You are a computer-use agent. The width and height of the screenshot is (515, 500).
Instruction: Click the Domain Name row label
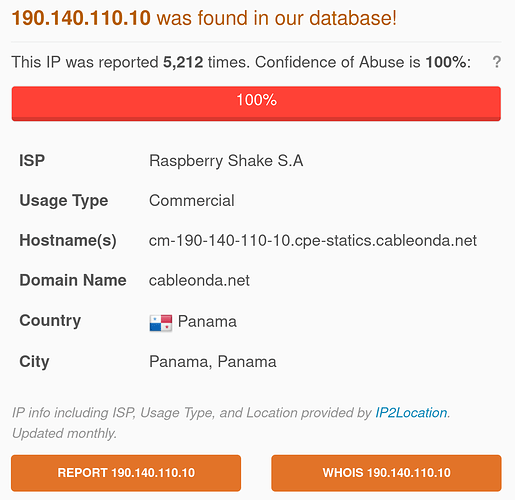coord(73,280)
